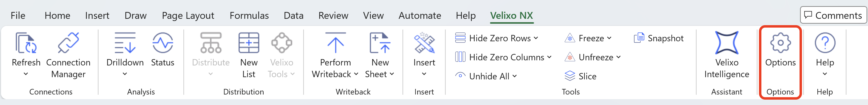Open the Connection Manager
Image resolution: width=868 pixels, height=105 pixels.
coord(68,43)
